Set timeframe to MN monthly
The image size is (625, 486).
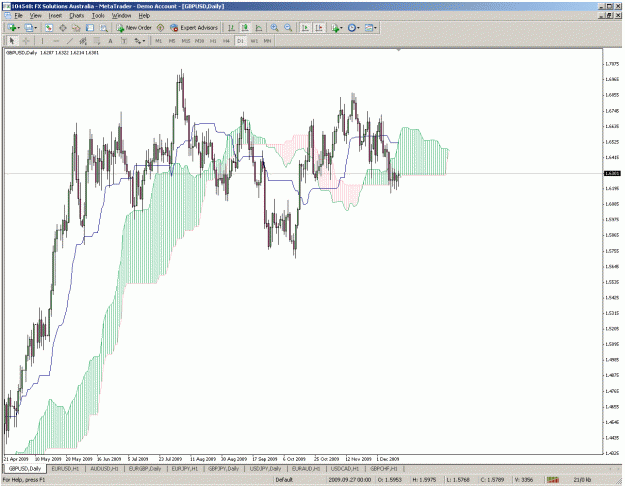tap(267, 41)
